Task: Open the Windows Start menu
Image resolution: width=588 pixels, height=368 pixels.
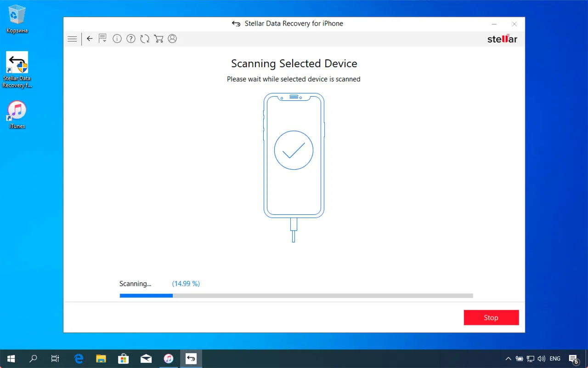Action: 11,358
